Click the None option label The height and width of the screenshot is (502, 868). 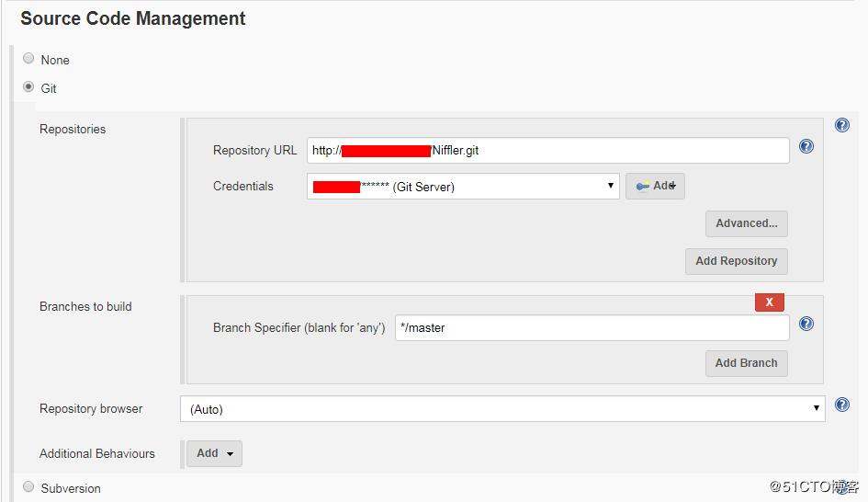pos(55,61)
